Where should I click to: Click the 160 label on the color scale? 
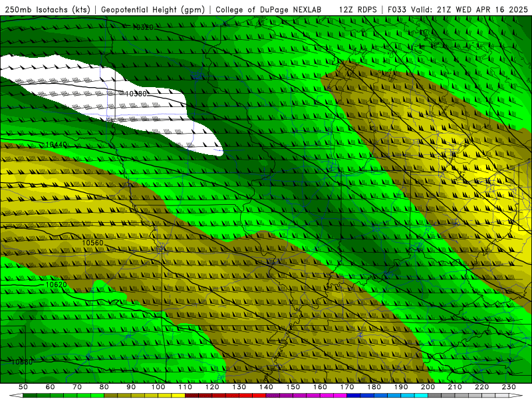click(320, 387)
